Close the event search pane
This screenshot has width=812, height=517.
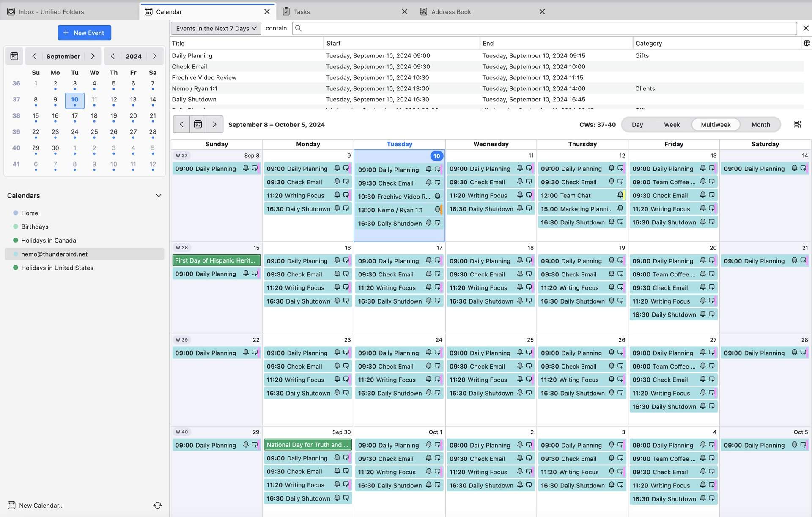[806, 28]
